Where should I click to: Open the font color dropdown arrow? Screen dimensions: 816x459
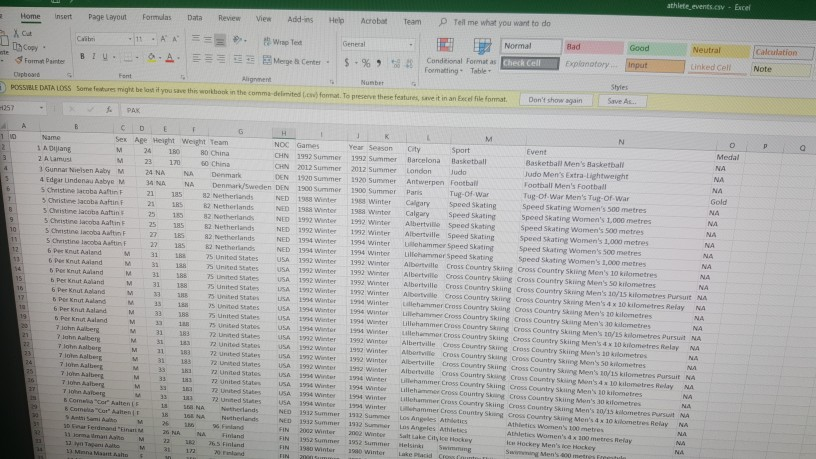178,58
